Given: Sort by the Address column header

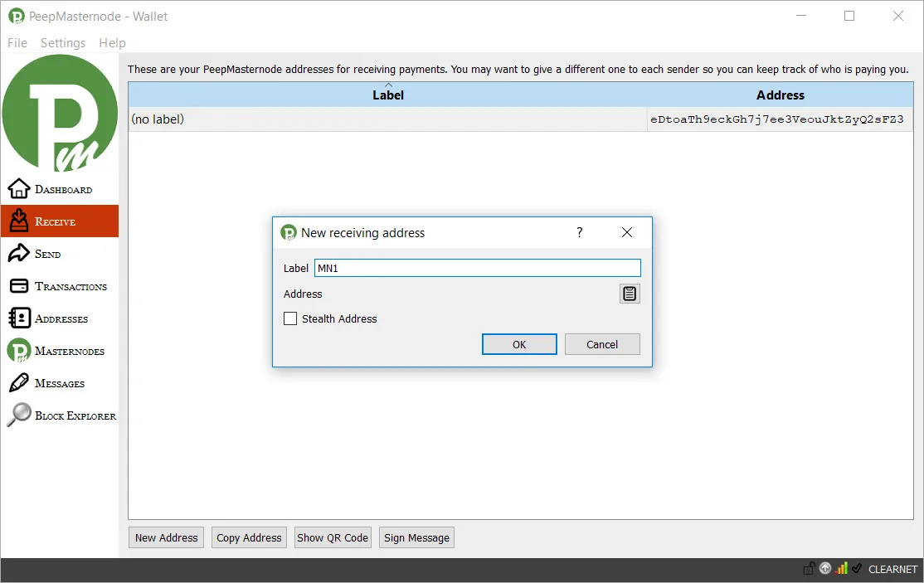Looking at the screenshot, I should coord(781,95).
